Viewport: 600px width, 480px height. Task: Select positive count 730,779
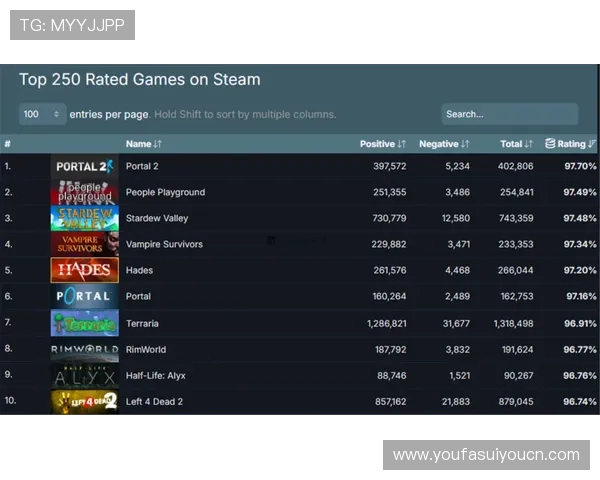[x=389, y=218]
